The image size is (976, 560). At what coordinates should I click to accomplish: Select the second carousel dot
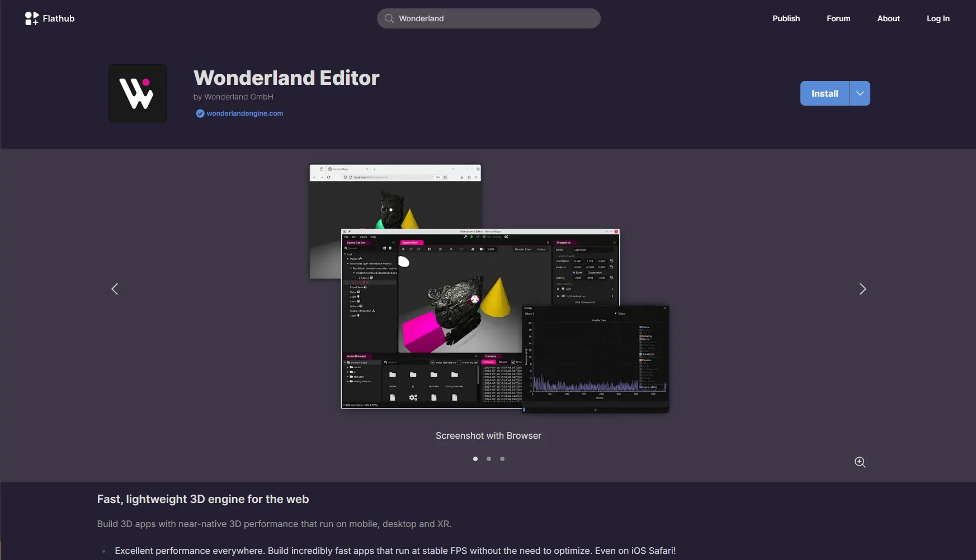488,459
